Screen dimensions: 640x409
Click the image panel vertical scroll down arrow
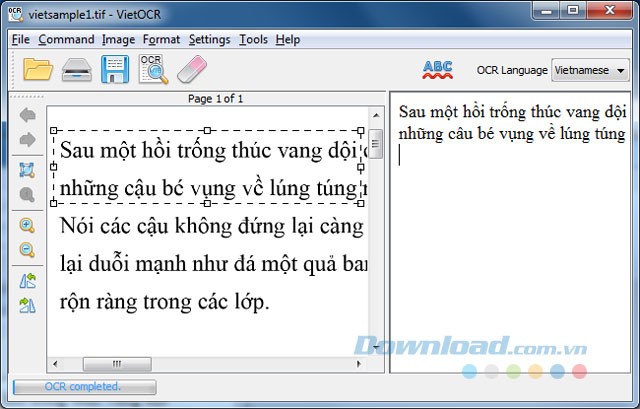376,348
